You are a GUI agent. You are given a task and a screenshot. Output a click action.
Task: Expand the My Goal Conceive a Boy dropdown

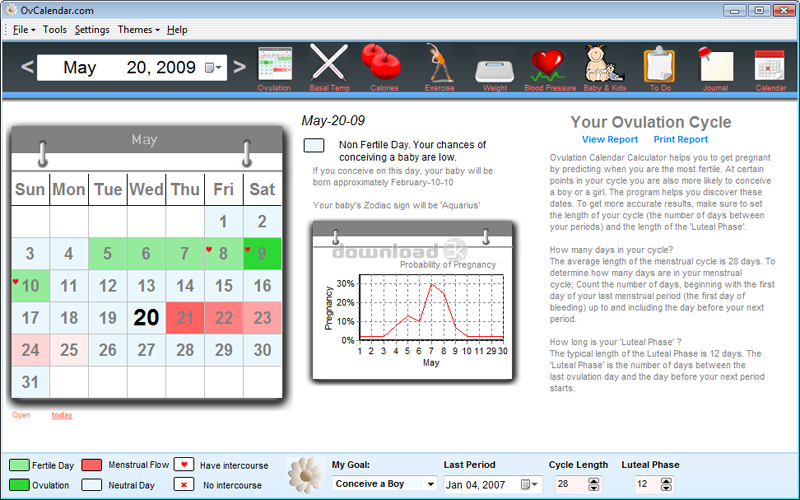click(431, 484)
